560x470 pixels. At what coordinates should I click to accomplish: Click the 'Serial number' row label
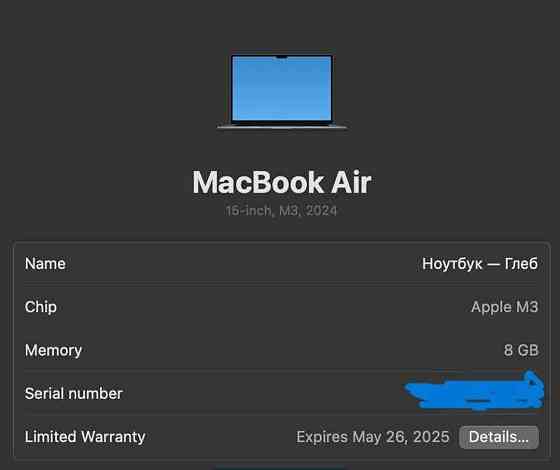point(74,394)
